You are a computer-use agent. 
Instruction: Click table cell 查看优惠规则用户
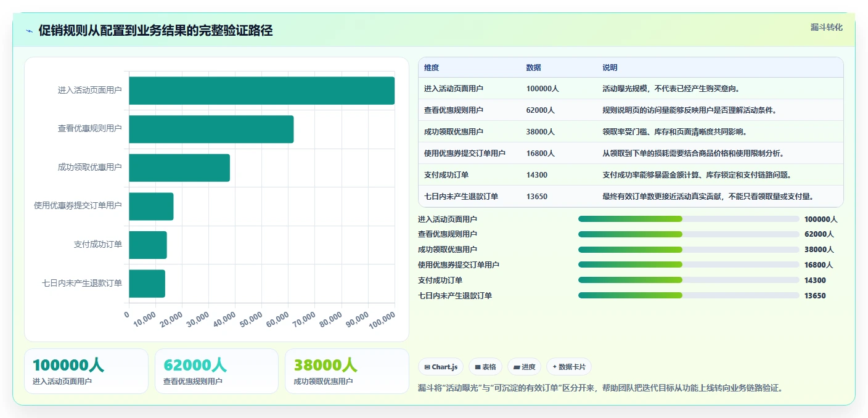454,110
